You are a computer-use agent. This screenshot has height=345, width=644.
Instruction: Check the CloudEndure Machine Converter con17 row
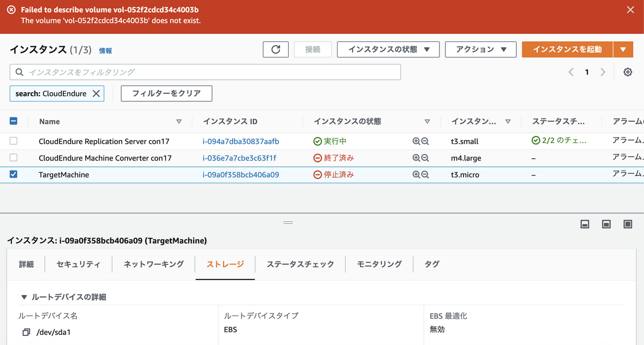13,158
